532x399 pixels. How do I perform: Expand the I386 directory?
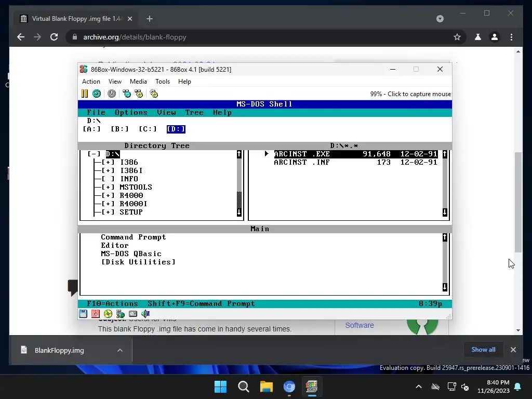108,162
